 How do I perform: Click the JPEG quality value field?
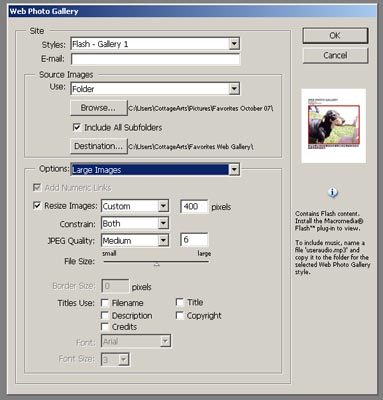coord(194,240)
